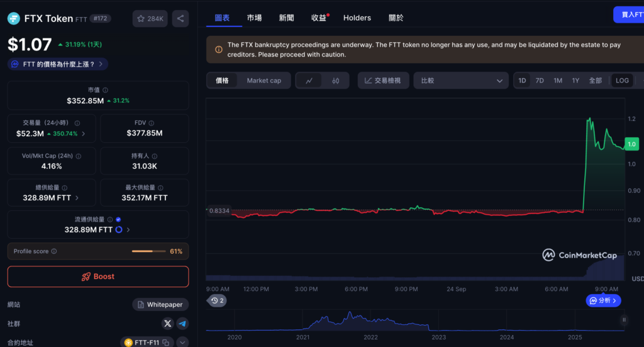This screenshot has width=644, height=347.
Task: Select the 7D time range
Action: pyautogui.click(x=540, y=81)
